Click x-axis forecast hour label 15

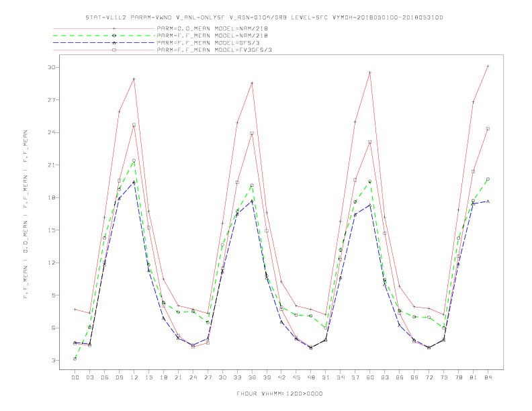pos(148,377)
